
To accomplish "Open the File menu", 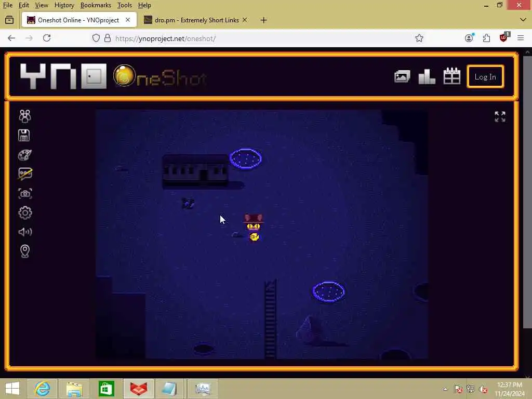I will pyautogui.click(x=7, y=5).
